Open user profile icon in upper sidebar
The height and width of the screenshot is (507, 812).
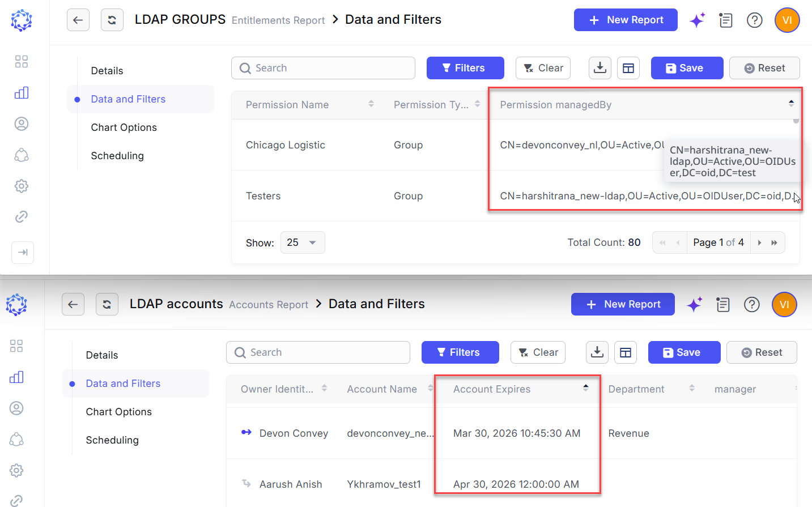point(22,123)
